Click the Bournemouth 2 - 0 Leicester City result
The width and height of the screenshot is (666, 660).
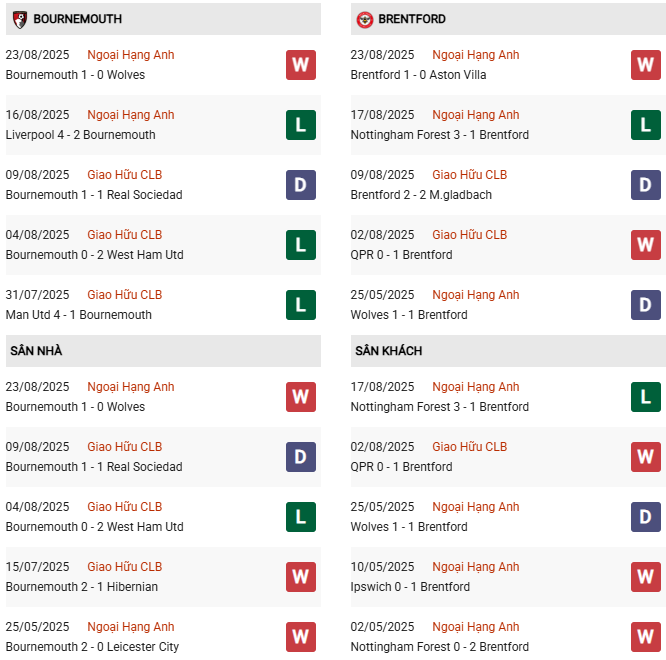pyautogui.click(x=83, y=647)
